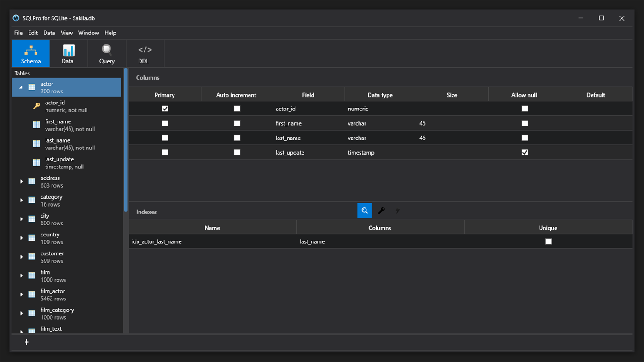Open the Data menu
The image size is (644, 362).
pos(49,33)
